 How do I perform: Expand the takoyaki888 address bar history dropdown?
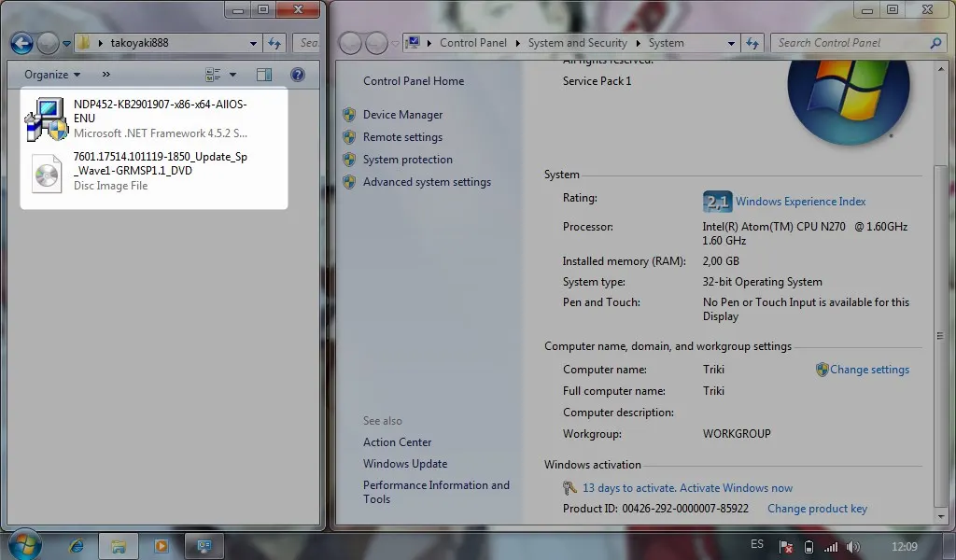click(x=253, y=43)
